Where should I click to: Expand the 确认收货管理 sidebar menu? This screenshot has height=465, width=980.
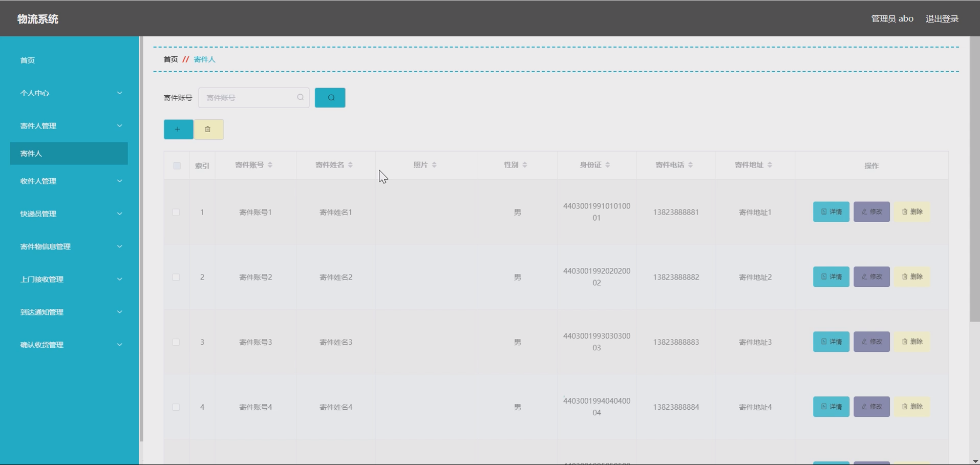69,345
